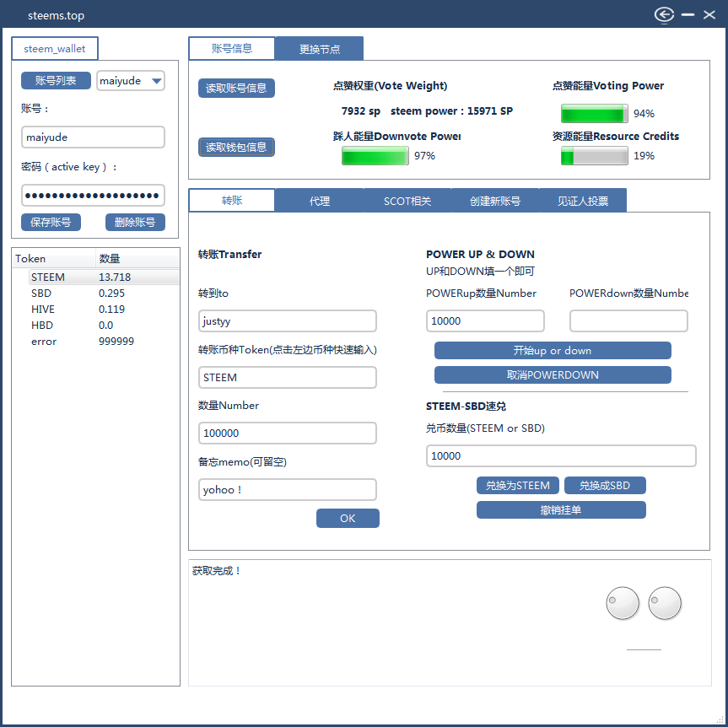The width and height of the screenshot is (728, 727).
Task: Switch to the 更换节点 tab
Action: tap(320, 48)
